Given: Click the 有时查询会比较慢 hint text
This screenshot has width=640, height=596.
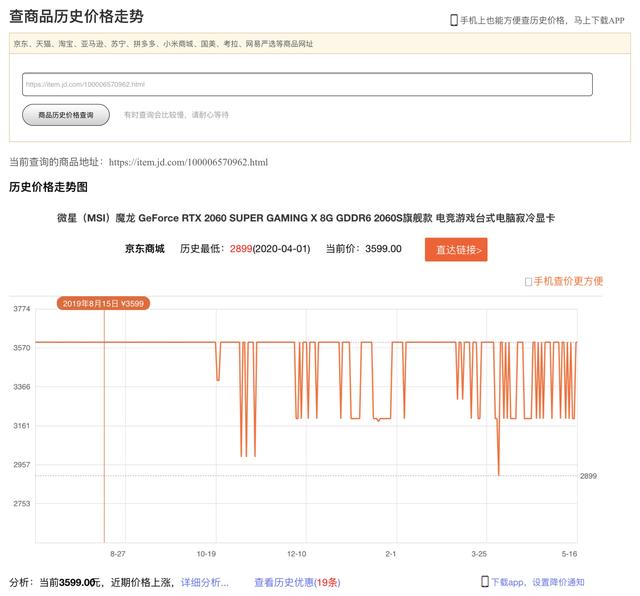Looking at the screenshot, I should tap(176, 115).
